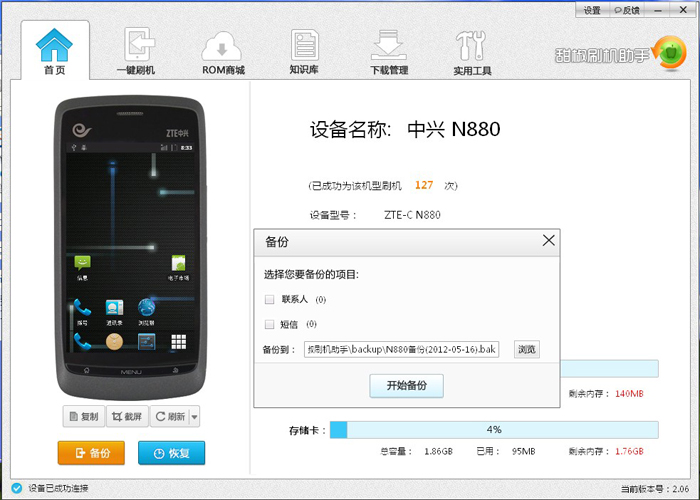The height and width of the screenshot is (500, 700).
Task: Click the 备份到 backup path field
Action: click(x=401, y=349)
